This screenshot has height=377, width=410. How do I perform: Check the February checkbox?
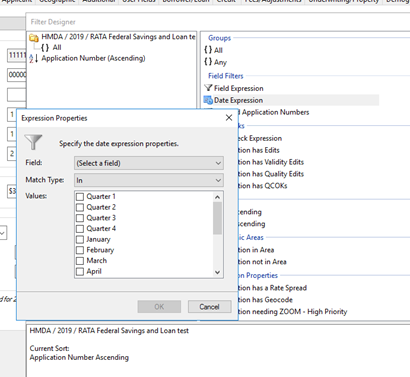[x=80, y=250]
